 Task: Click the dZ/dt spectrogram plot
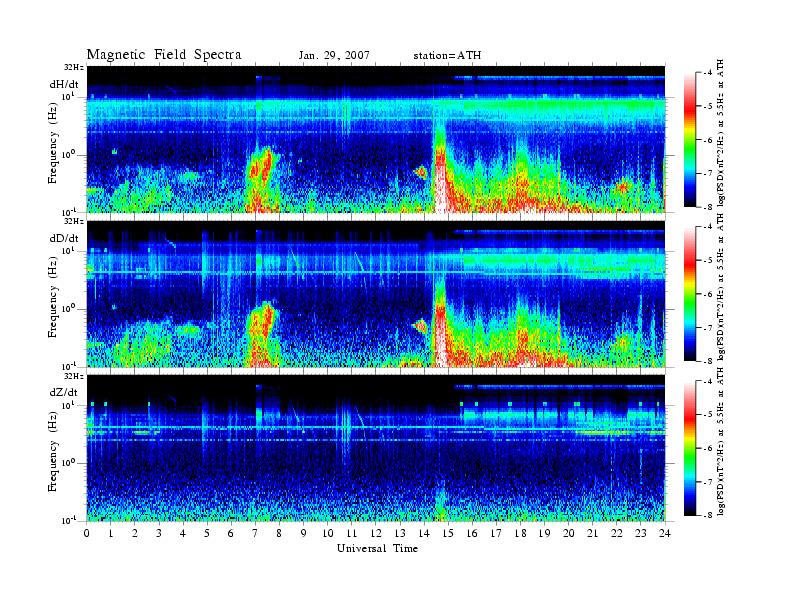[x=376, y=448]
